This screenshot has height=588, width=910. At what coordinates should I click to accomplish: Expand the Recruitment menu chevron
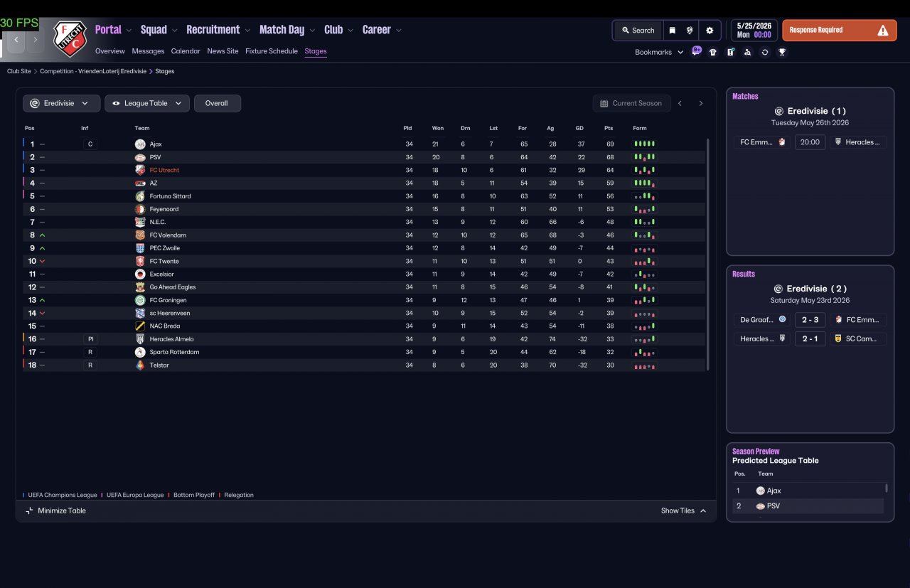247,31
